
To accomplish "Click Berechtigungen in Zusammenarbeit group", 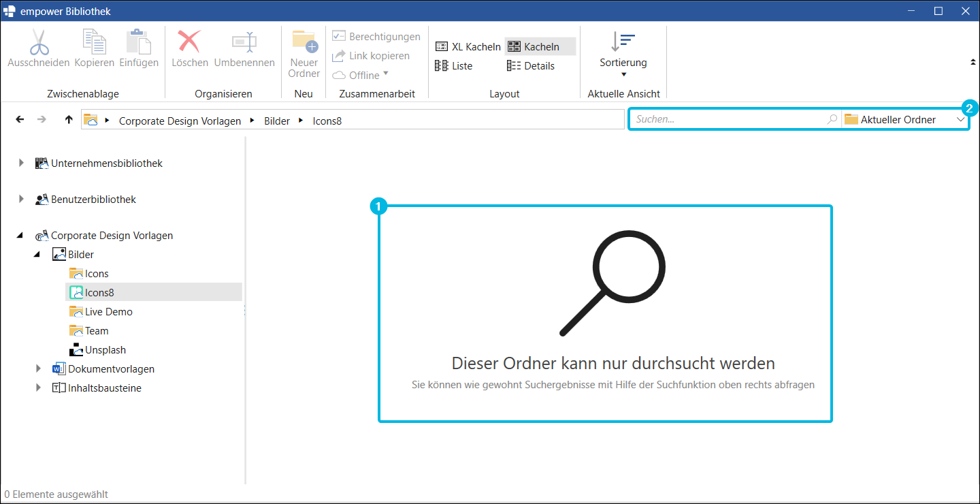I will pos(376,37).
